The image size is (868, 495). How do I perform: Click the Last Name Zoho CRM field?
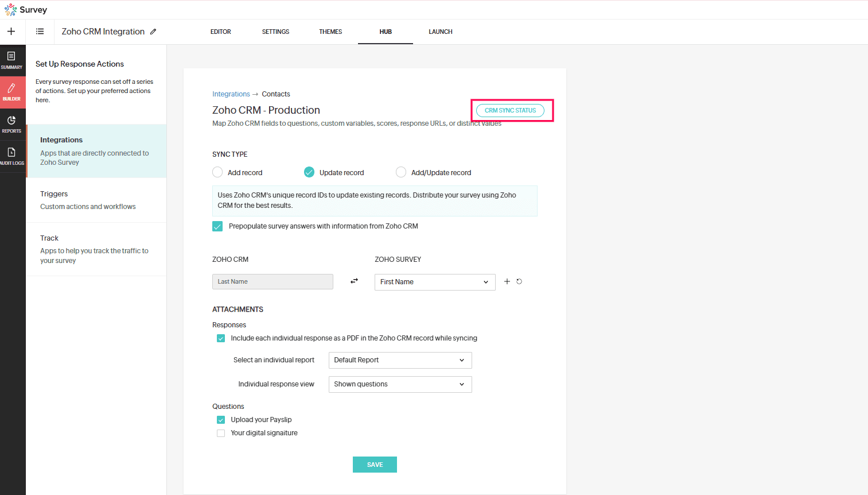(x=273, y=281)
